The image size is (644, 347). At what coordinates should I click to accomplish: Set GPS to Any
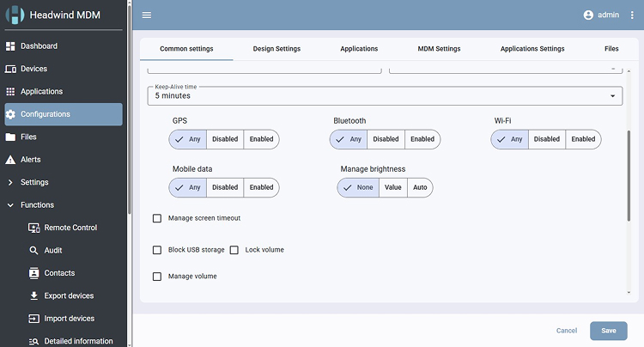pos(188,139)
